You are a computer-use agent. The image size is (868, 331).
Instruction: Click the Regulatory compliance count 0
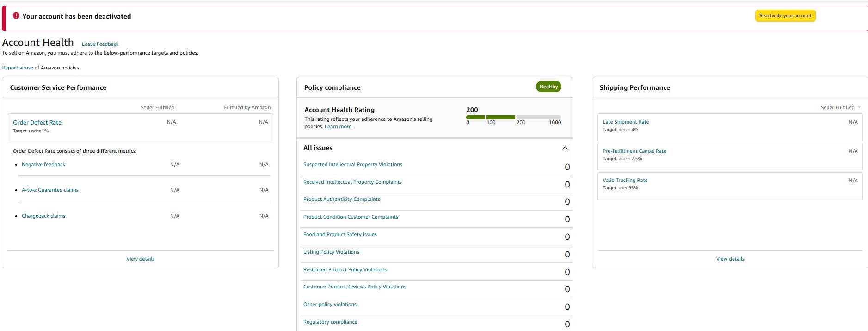(567, 325)
